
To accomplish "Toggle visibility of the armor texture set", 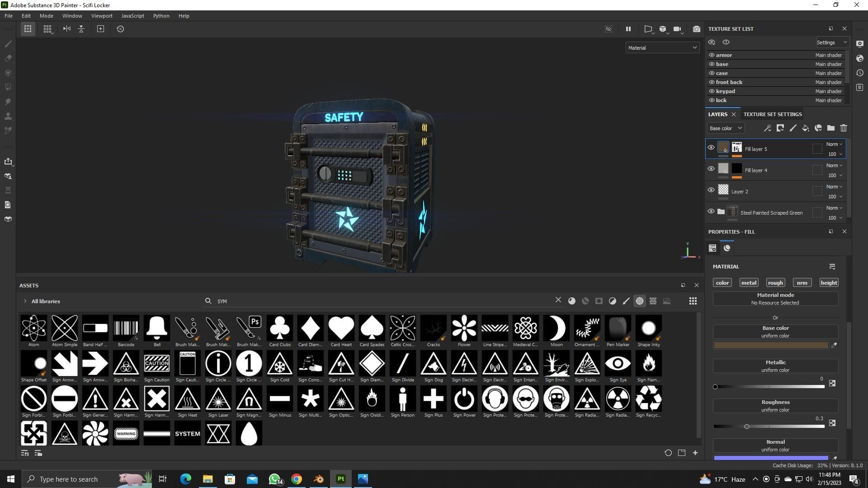I will pyautogui.click(x=711, y=55).
